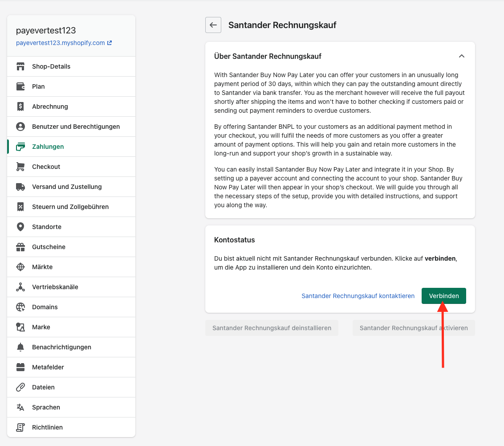Click the payevertest123 shop name
504x446 pixels.
point(46,31)
